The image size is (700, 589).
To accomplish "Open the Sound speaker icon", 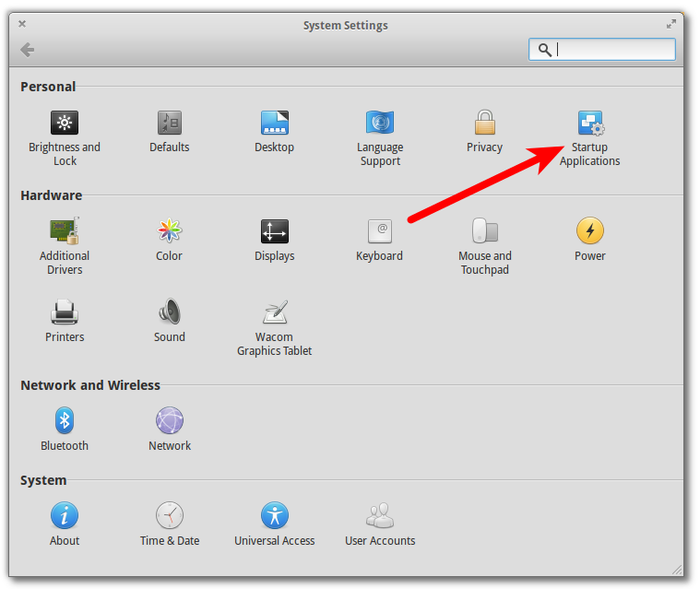I will (170, 312).
